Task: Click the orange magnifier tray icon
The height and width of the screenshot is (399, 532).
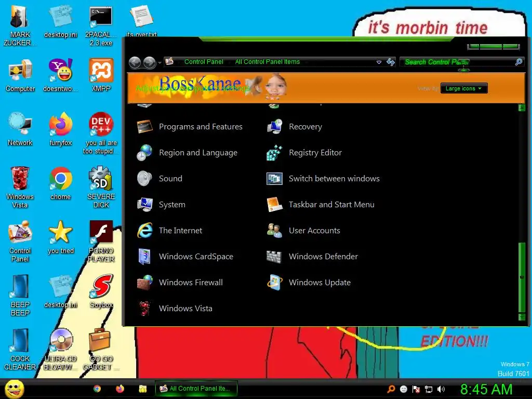Action: coord(391,389)
